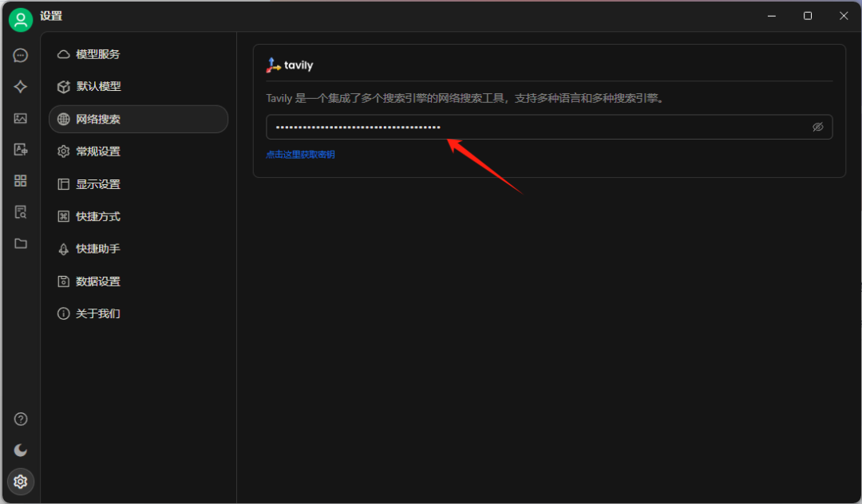Open the help question mark icon
The image size is (862, 504).
click(x=20, y=419)
